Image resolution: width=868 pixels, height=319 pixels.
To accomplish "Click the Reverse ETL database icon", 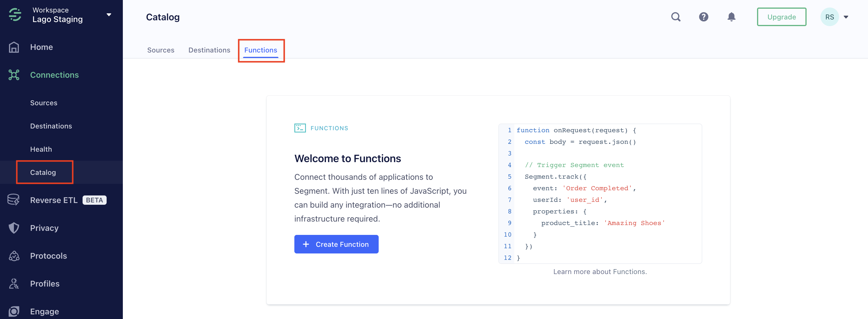I will point(14,200).
